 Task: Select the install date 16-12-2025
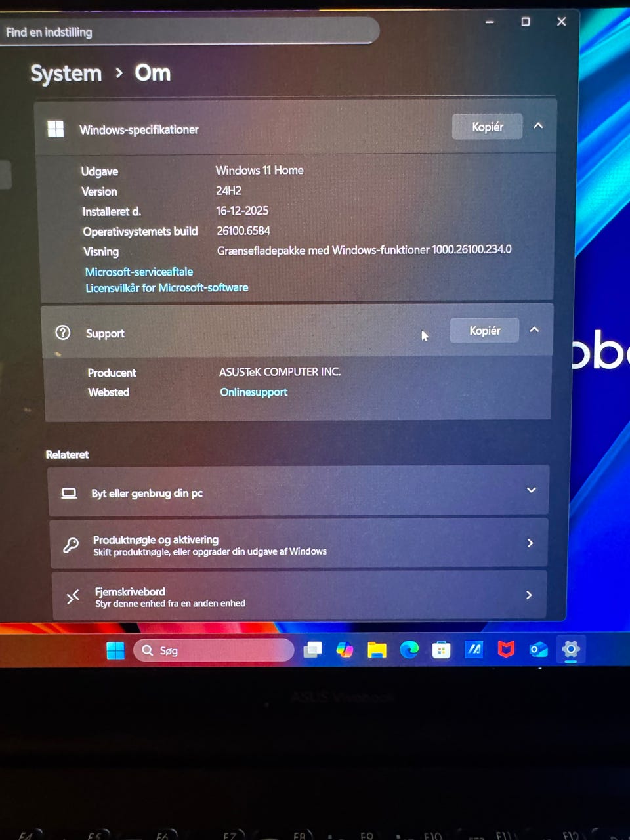[242, 211]
